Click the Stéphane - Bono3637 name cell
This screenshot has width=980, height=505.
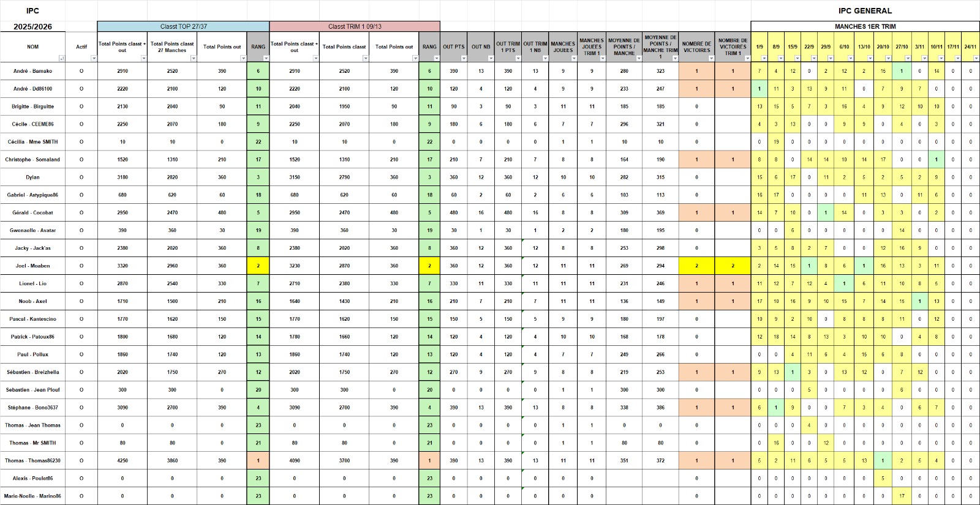pyautogui.click(x=32, y=407)
